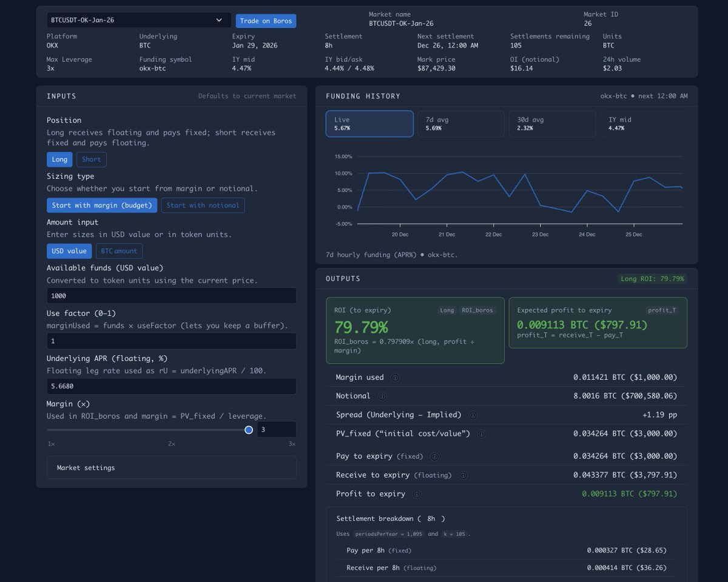
Task: Click the Max Leverage 3x value
Action: (50, 69)
